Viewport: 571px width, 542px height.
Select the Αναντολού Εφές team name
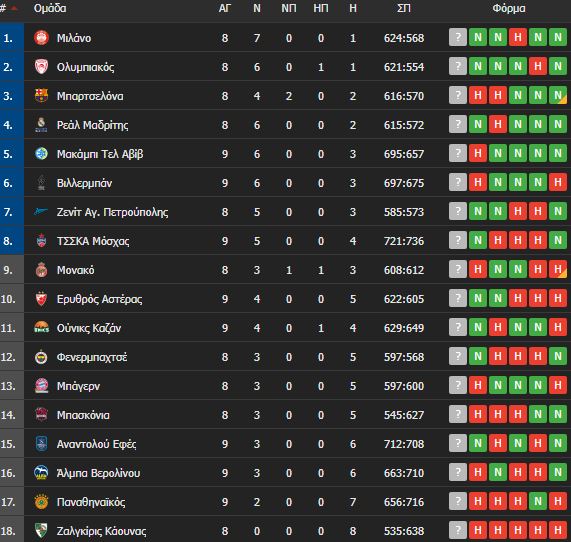coord(97,444)
